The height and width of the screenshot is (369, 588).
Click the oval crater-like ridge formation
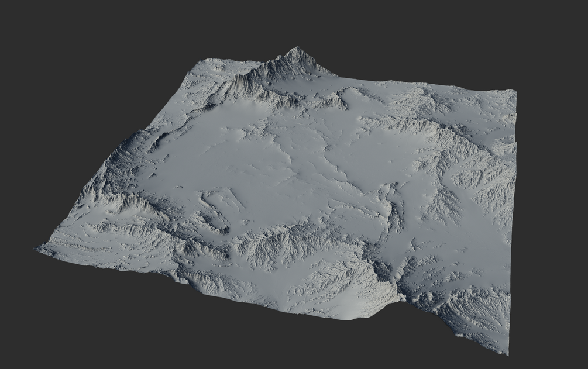point(215,212)
